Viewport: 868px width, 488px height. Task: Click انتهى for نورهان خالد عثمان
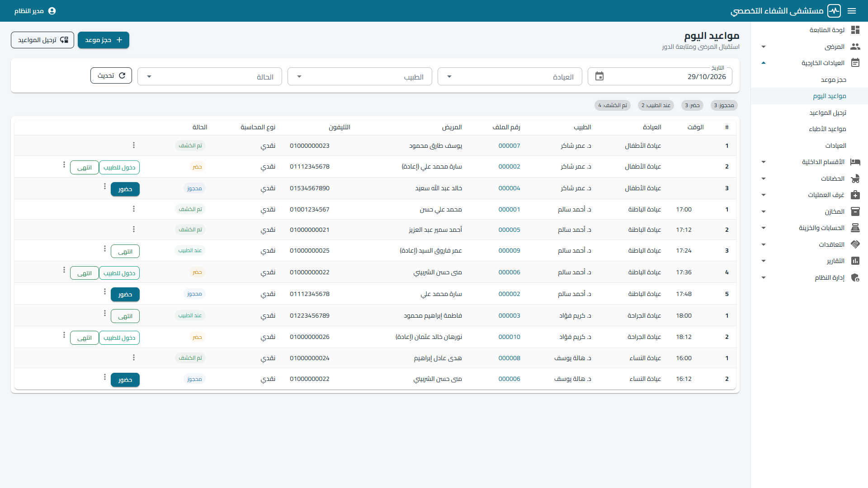coord(85,338)
